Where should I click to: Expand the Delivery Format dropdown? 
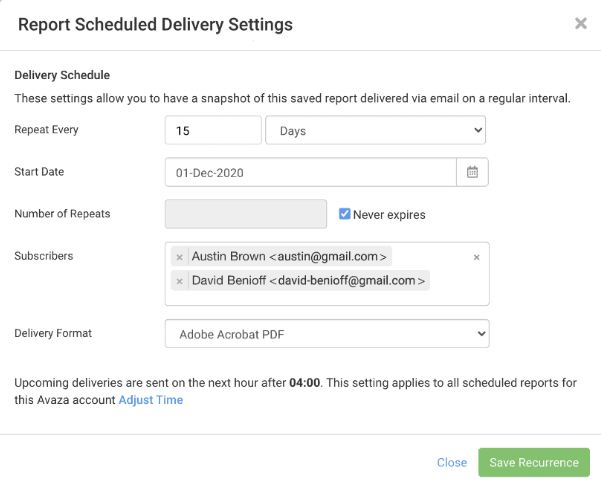click(327, 334)
